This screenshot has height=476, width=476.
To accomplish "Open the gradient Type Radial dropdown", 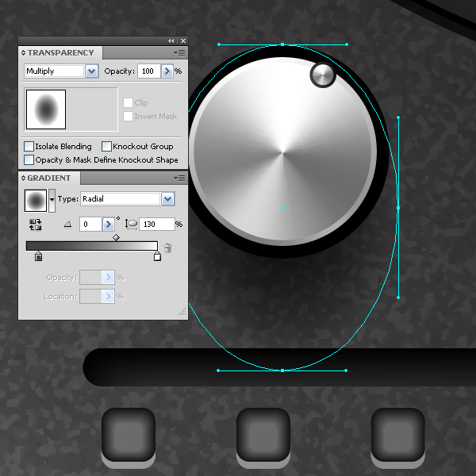I will click(x=168, y=199).
